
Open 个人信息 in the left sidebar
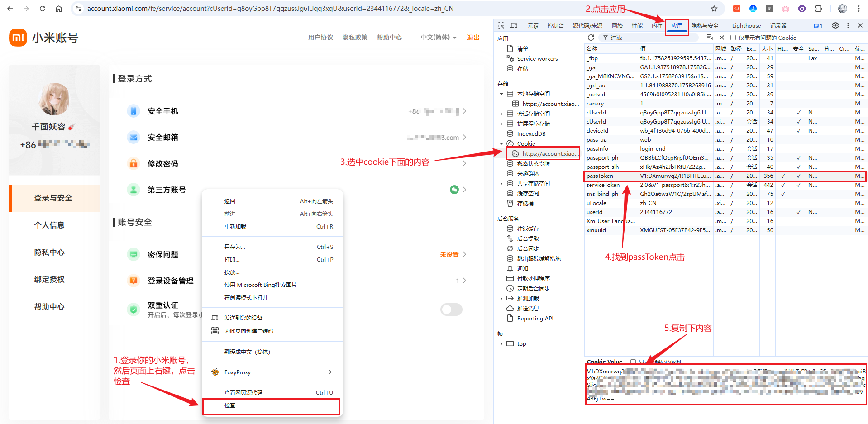coord(49,225)
